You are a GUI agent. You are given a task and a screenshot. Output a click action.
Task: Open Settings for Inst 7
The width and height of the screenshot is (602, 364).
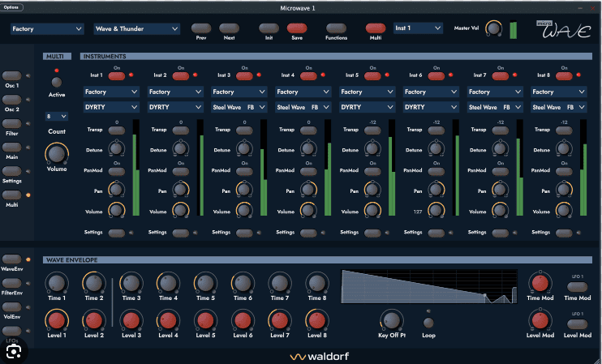[501, 233]
